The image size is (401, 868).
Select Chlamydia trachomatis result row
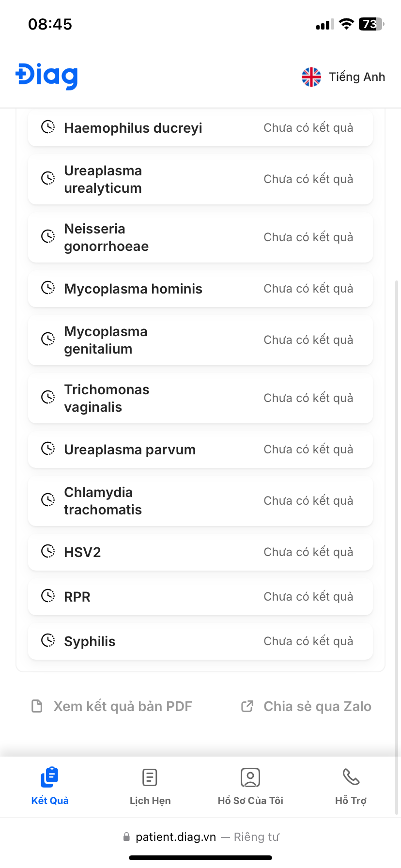click(x=200, y=501)
